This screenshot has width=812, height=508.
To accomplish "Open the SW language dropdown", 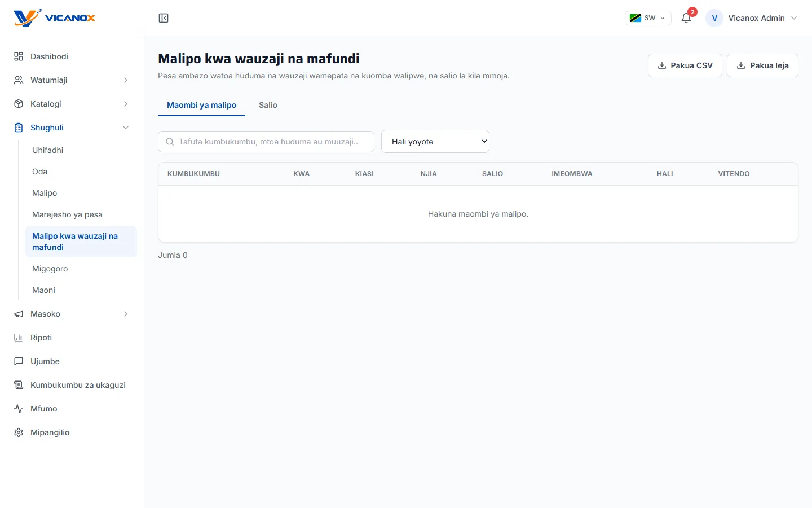I will pyautogui.click(x=648, y=18).
